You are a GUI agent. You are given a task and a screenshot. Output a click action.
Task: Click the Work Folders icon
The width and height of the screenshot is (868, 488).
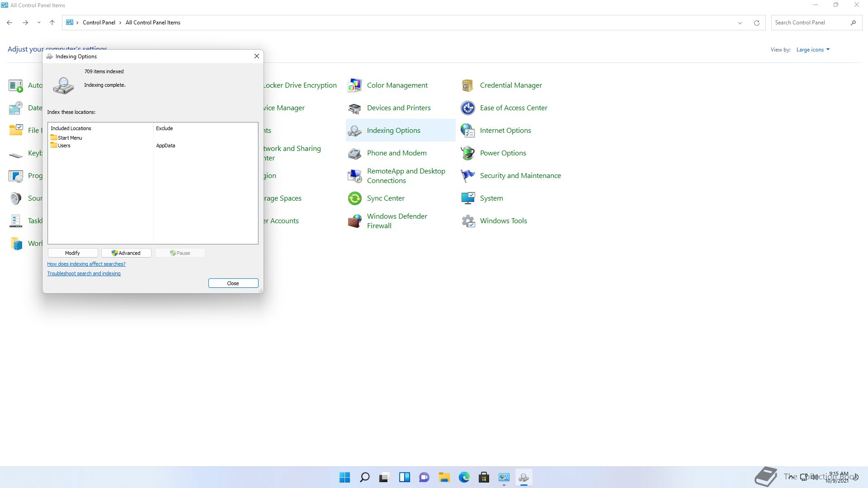point(16,244)
